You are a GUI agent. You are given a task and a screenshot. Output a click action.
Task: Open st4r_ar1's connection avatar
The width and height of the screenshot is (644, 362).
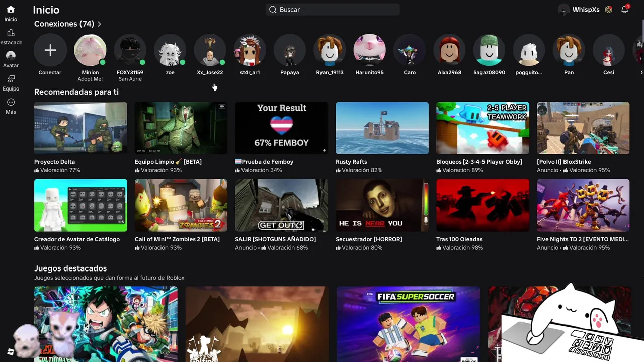point(250,50)
